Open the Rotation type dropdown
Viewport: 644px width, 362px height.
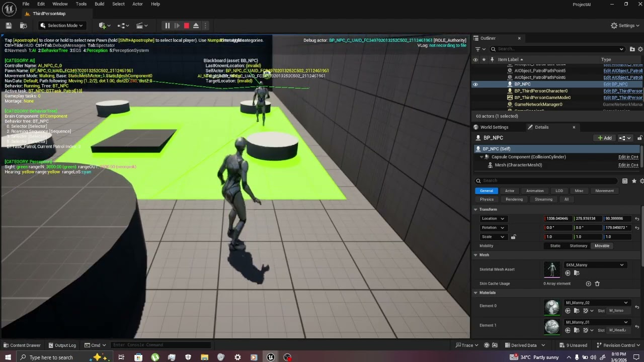click(493, 228)
